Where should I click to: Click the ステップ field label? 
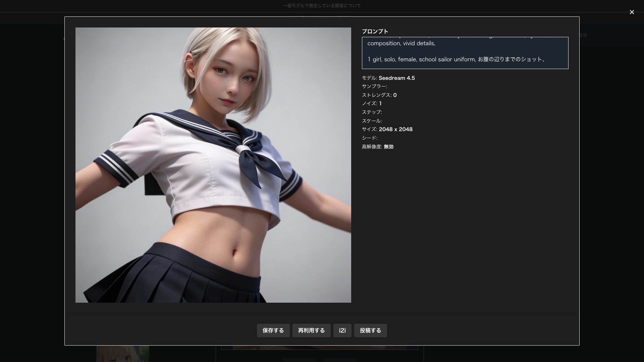pyautogui.click(x=371, y=112)
